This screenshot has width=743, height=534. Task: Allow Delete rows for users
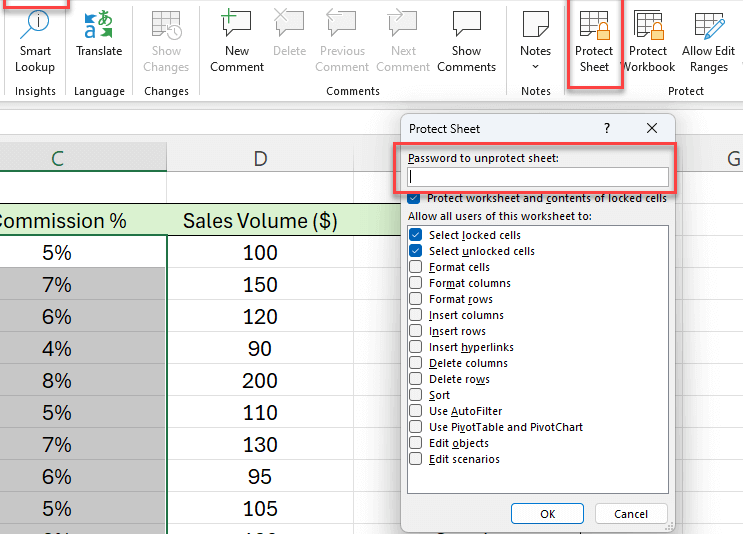pos(416,379)
